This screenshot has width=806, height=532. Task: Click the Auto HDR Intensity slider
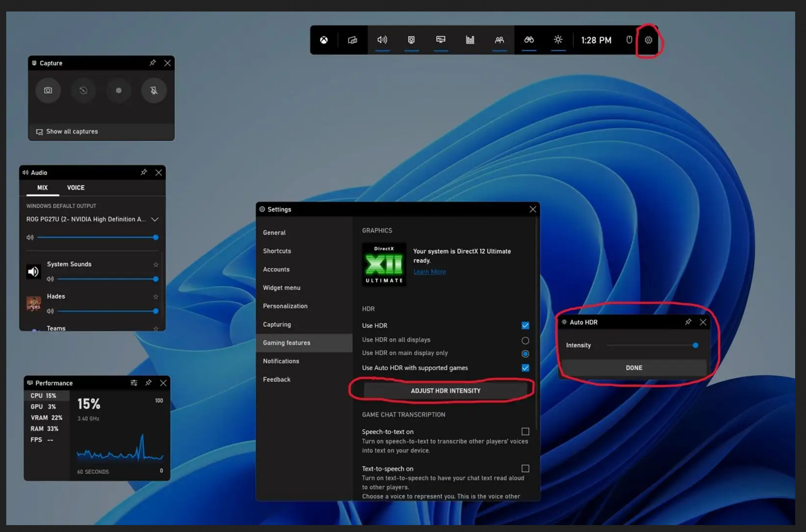(x=651, y=345)
